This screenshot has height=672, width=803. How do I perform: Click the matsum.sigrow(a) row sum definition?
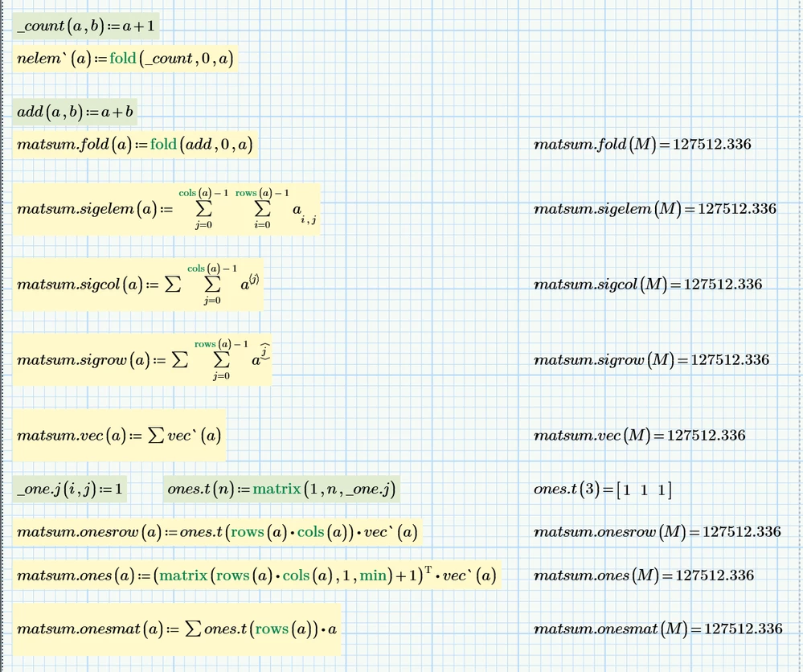142,359
